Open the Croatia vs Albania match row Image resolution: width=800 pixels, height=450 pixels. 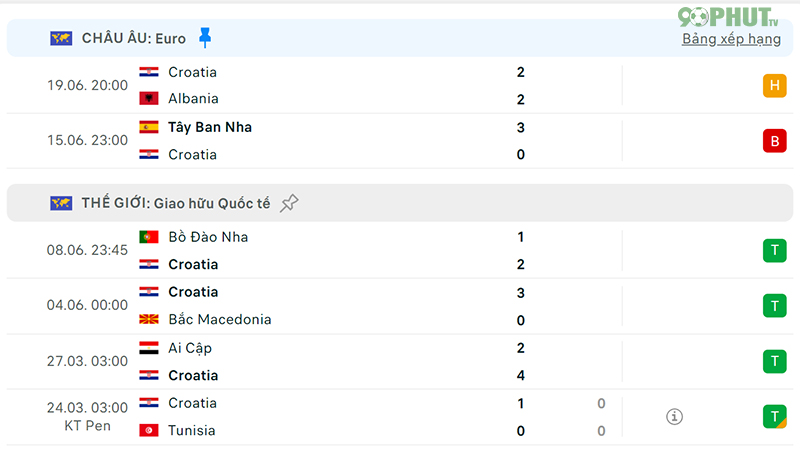pos(400,85)
